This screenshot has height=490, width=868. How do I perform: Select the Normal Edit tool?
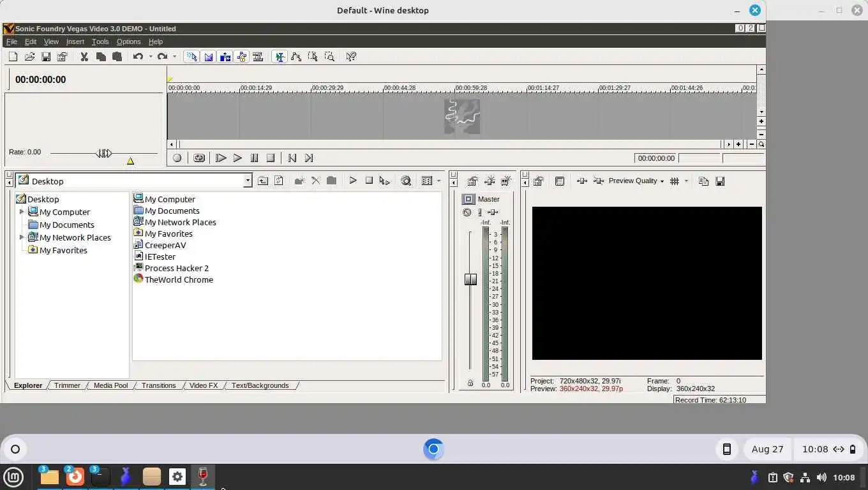click(x=280, y=57)
